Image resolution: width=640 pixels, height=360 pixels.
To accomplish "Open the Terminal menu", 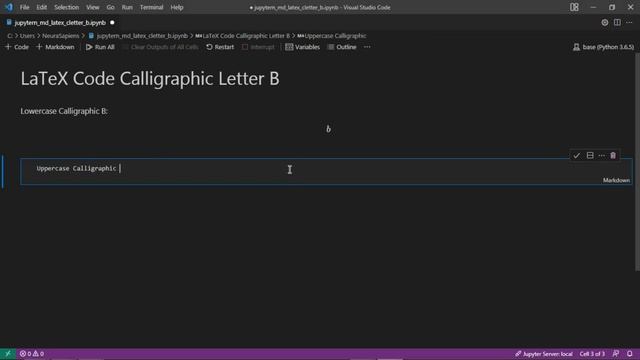I will tap(151, 7).
